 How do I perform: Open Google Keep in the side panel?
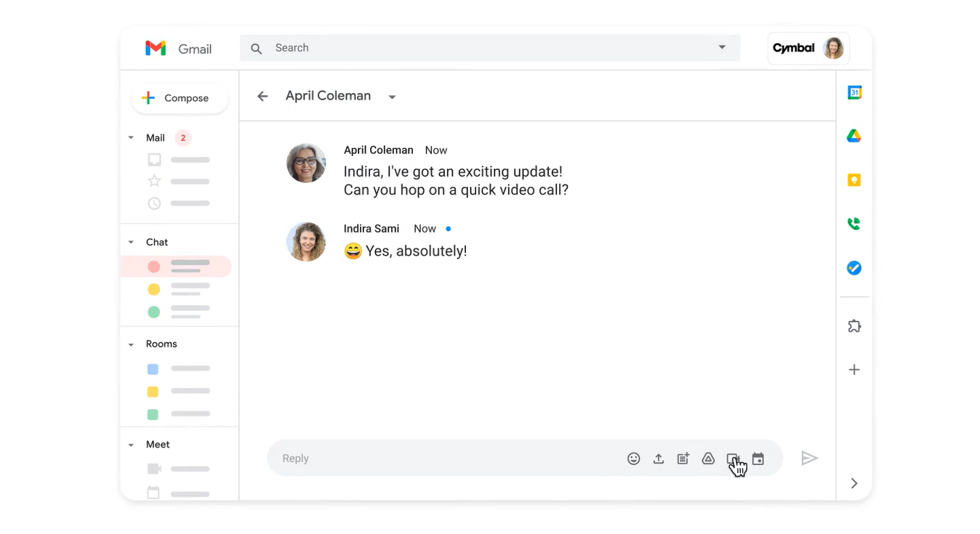(854, 179)
